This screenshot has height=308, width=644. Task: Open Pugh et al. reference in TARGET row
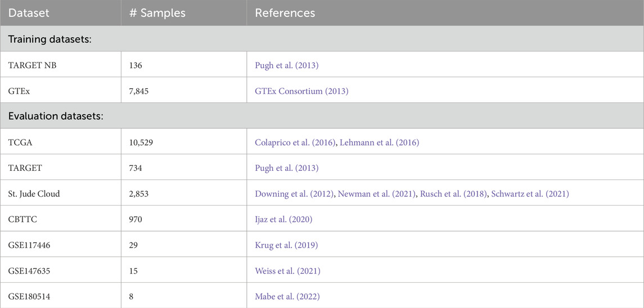(x=286, y=168)
